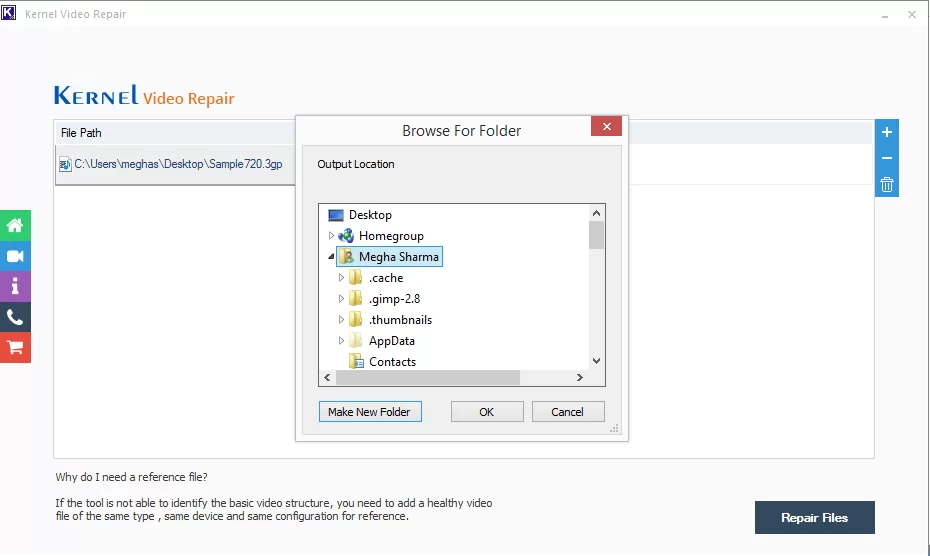Select the AppData folder label
Viewport: 930px width, 556px height.
[x=391, y=341]
